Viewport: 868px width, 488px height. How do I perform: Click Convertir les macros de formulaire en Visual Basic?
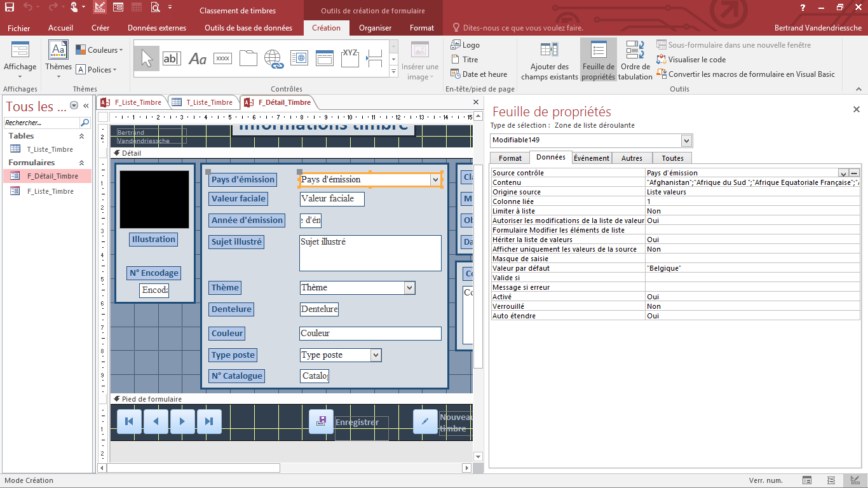[746, 74]
